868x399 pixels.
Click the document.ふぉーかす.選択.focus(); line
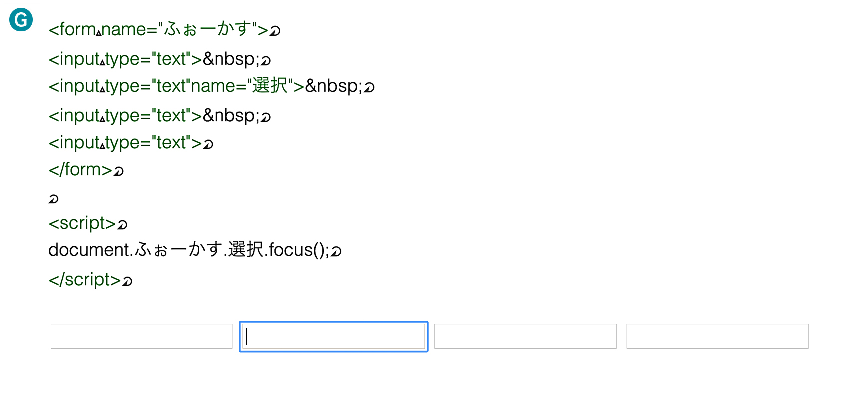(195, 250)
